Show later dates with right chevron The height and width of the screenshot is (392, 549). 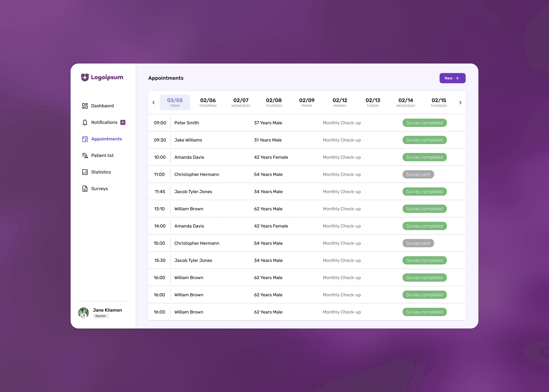(x=460, y=103)
